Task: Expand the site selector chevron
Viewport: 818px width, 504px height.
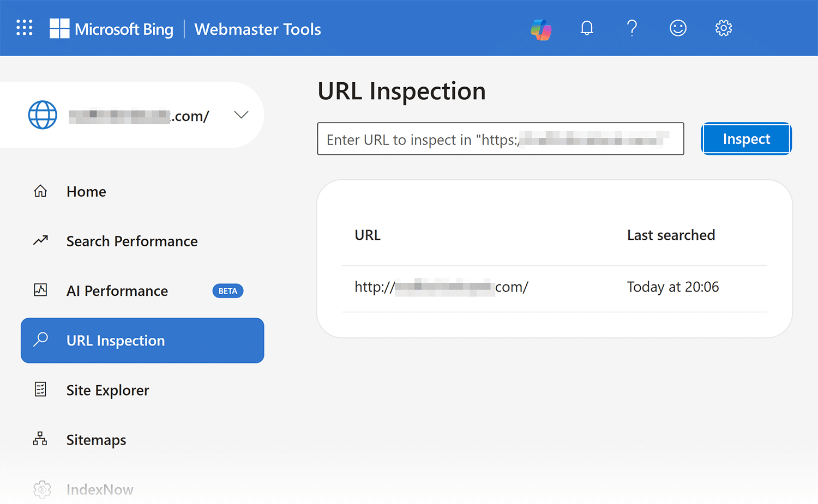Action: (x=241, y=114)
